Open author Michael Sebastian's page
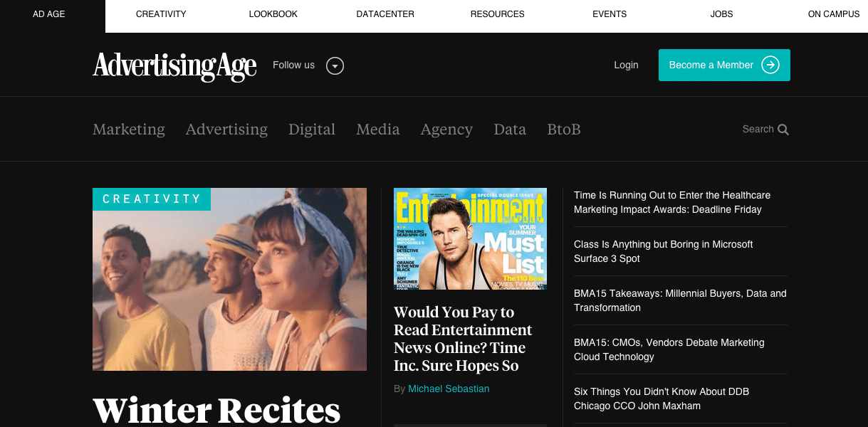This screenshot has width=868, height=427. tap(449, 389)
